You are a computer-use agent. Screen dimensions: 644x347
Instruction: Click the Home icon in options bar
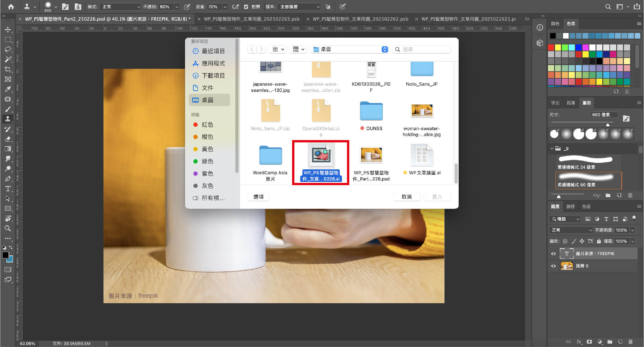tap(11, 6)
